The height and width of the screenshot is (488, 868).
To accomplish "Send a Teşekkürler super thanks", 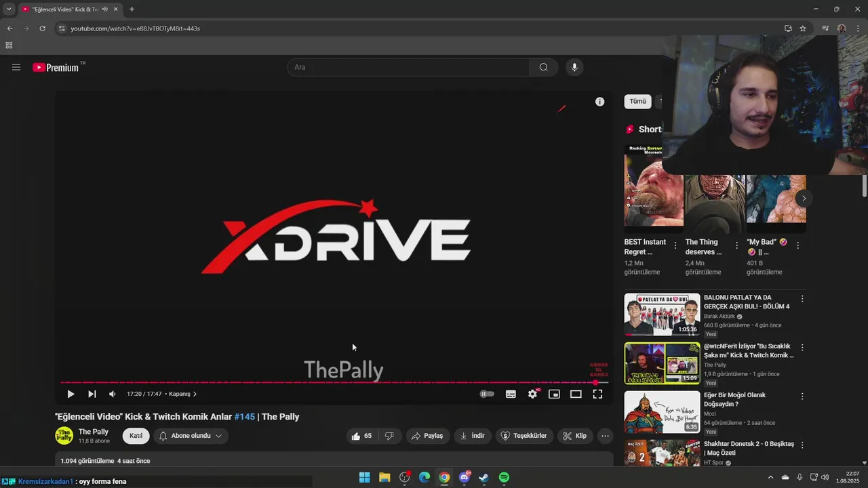I will [x=524, y=436].
